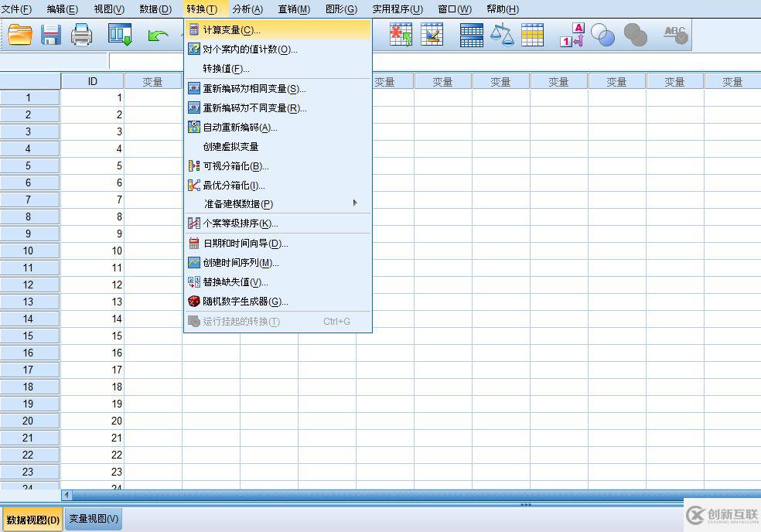The height and width of the screenshot is (532, 761).
Task: Print the current data view
Action: (81, 34)
